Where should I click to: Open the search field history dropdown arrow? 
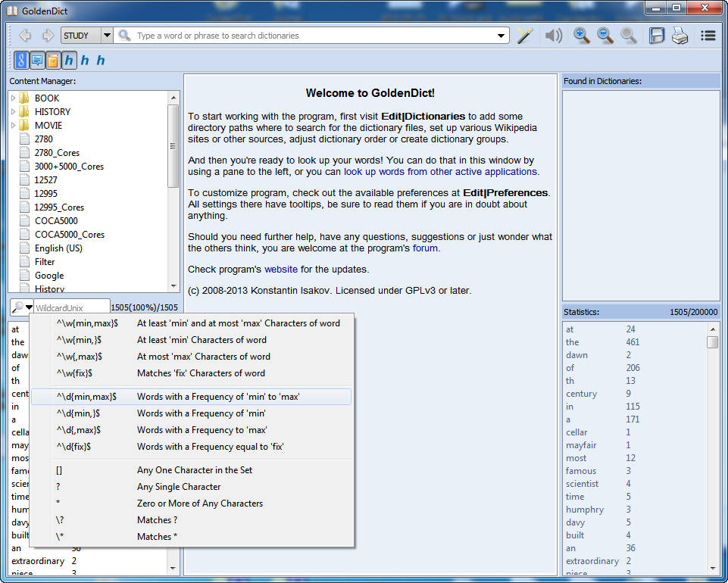[x=501, y=36]
